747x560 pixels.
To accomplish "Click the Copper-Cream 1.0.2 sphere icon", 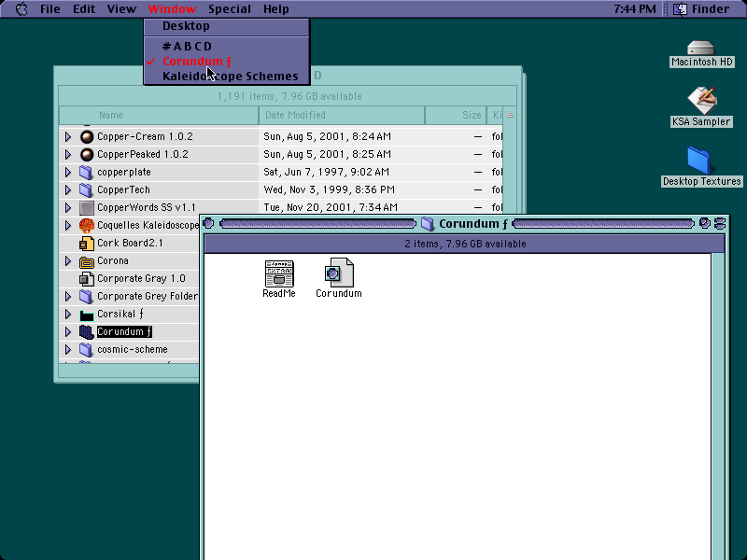I will (86, 136).
